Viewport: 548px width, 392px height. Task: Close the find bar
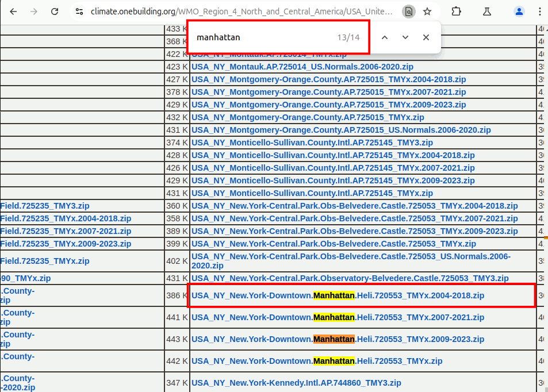click(x=426, y=37)
